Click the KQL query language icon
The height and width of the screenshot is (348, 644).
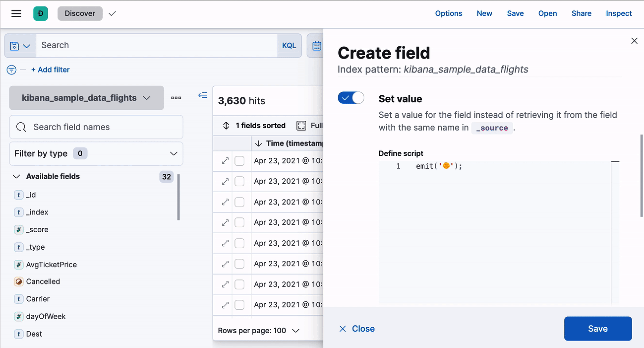(x=289, y=45)
